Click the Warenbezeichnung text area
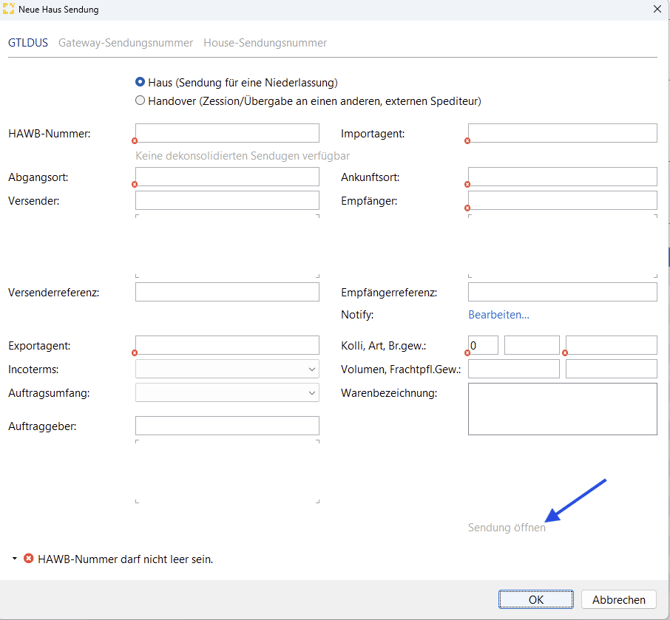The width and height of the screenshot is (670, 620). 562,410
